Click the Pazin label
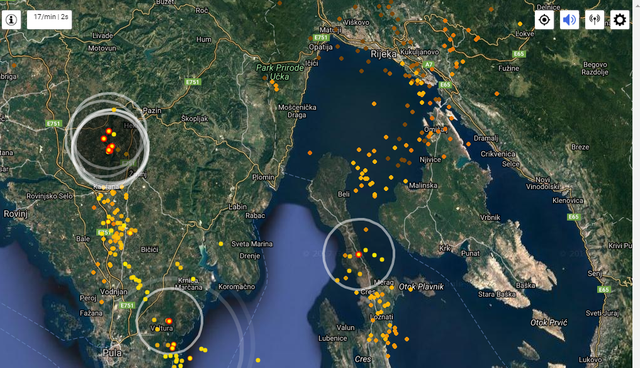This screenshot has height=368, width=640. (152, 111)
